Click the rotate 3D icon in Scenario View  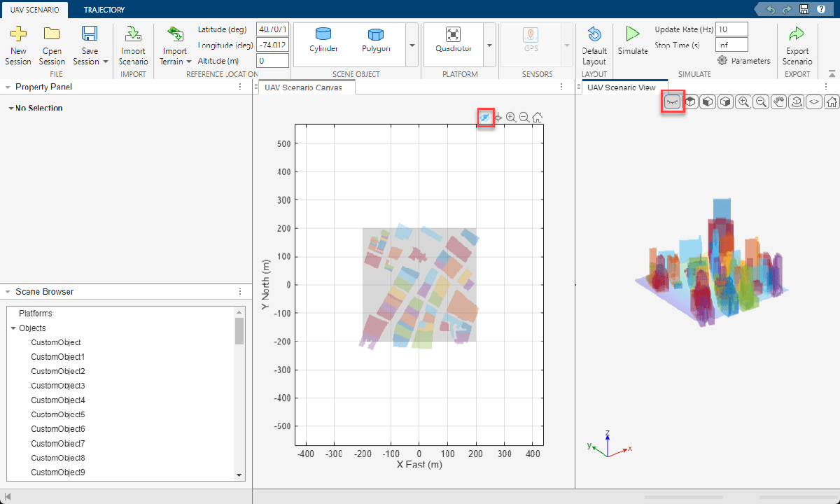click(x=795, y=101)
